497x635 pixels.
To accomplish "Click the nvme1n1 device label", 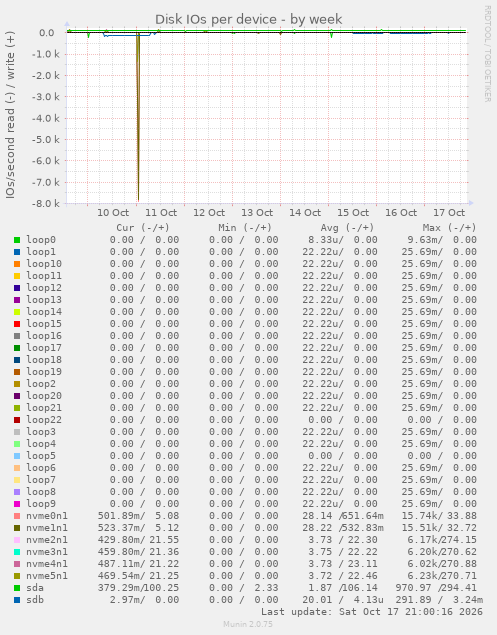I will (x=47, y=528).
